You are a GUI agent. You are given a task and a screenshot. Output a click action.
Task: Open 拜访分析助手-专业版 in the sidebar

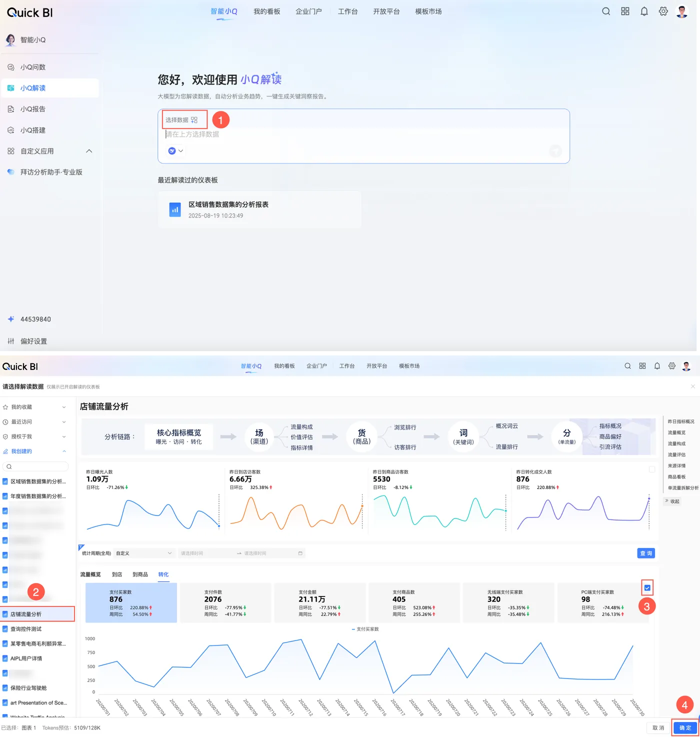(x=50, y=172)
